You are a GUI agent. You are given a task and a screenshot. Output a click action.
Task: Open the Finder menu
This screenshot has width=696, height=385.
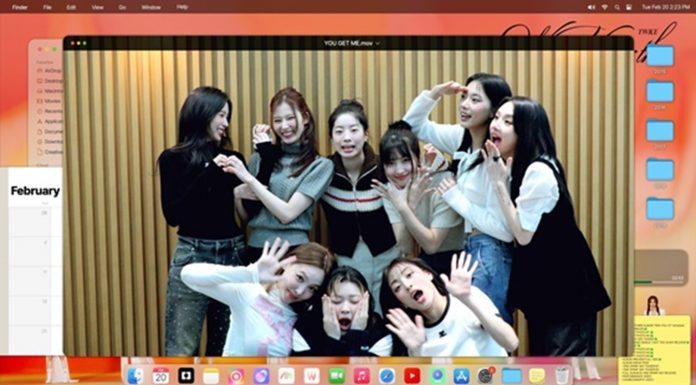[20, 7]
